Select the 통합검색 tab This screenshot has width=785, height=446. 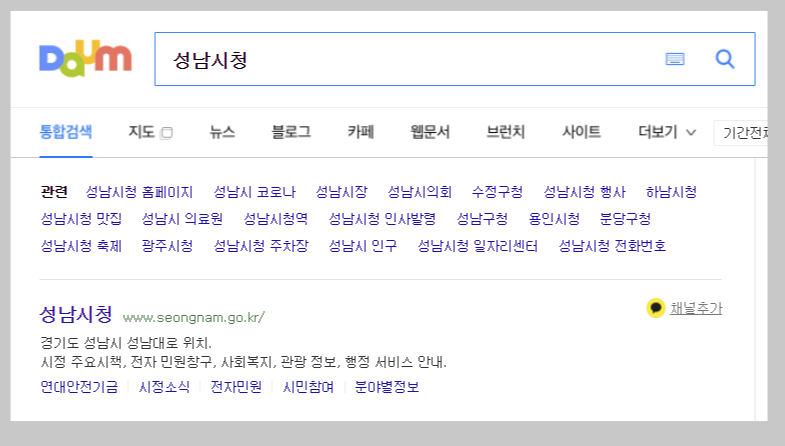pyautogui.click(x=66, y=132)
